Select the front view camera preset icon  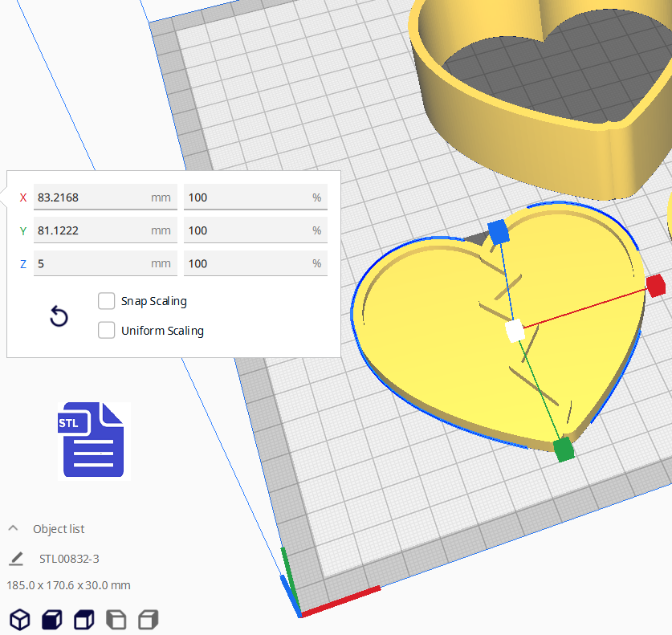(x=51, y=620)
